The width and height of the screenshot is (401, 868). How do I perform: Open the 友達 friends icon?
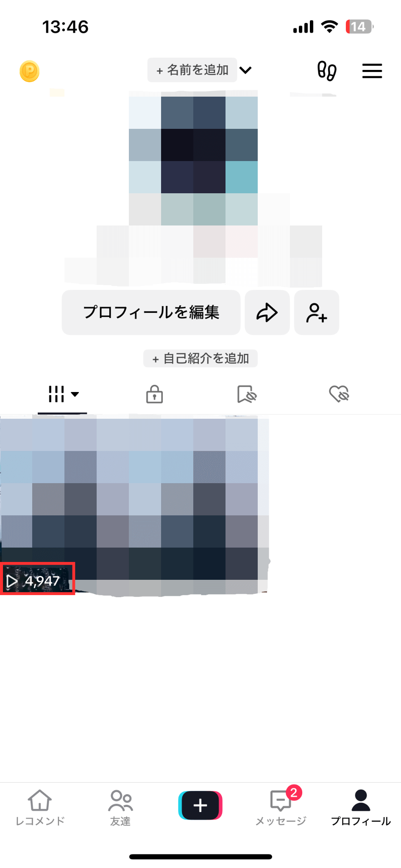tap(120, 807)
